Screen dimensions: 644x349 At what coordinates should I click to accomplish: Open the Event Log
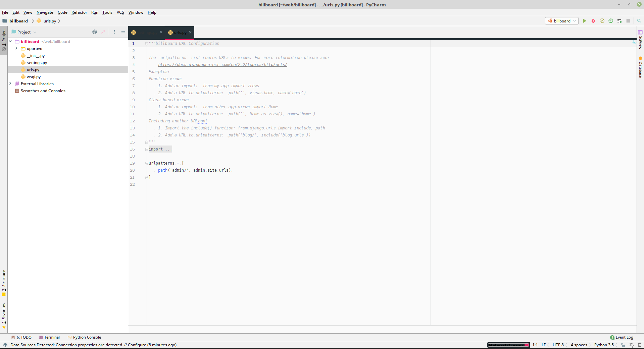pyautogui.click(x=622, y=337)
